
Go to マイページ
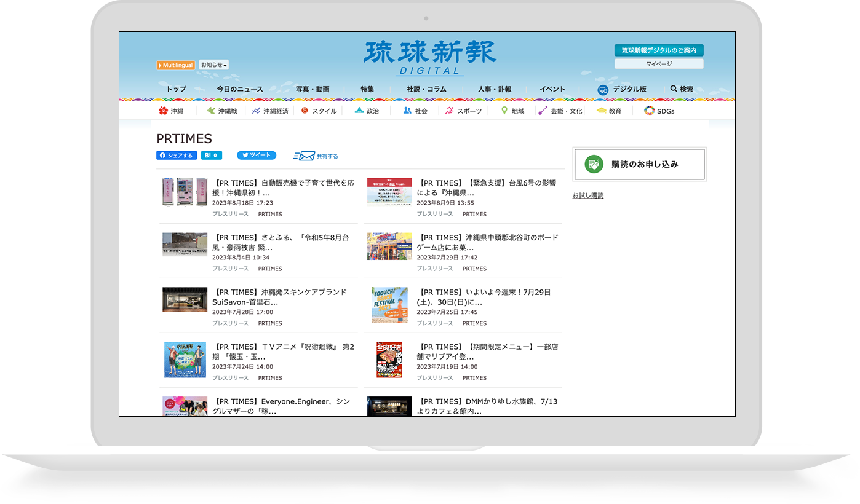click(659, 64)
